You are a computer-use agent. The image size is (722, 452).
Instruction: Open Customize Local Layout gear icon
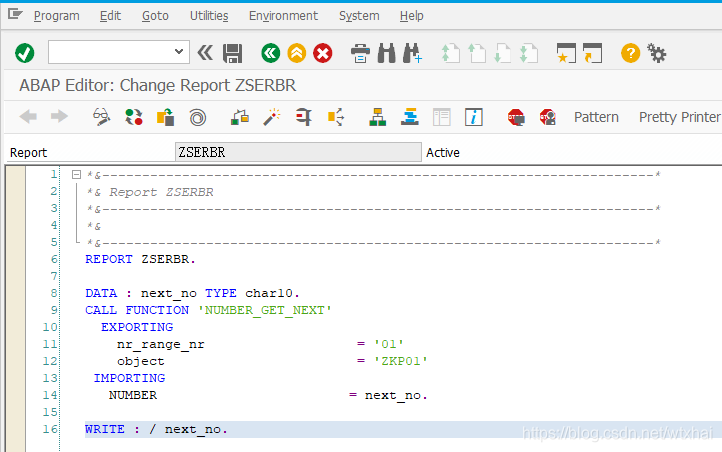(657, 53)
